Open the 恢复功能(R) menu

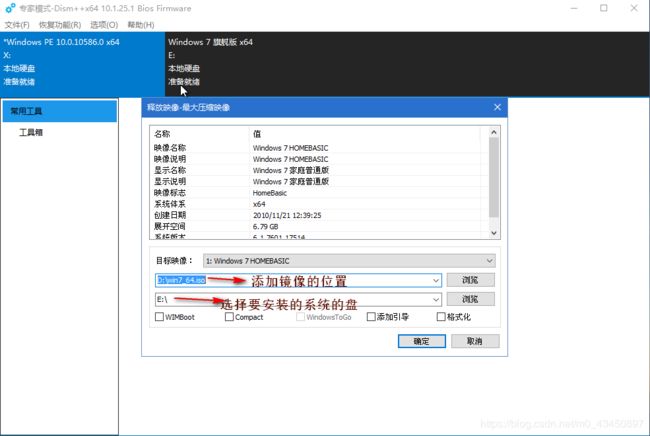point(60,25)
